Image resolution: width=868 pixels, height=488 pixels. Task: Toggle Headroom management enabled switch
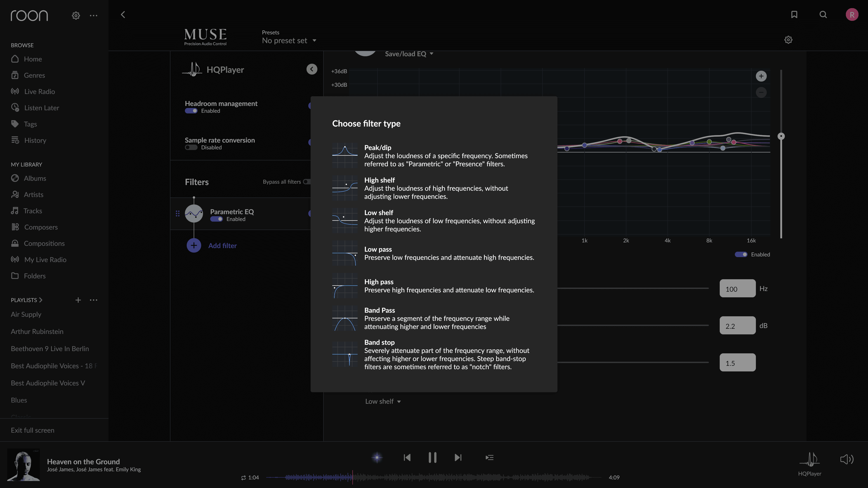tap(191, 111)
